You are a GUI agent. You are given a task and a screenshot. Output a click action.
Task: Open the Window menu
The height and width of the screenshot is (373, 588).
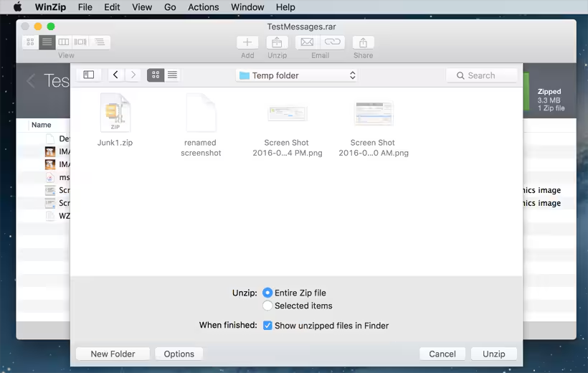[247, 7]
